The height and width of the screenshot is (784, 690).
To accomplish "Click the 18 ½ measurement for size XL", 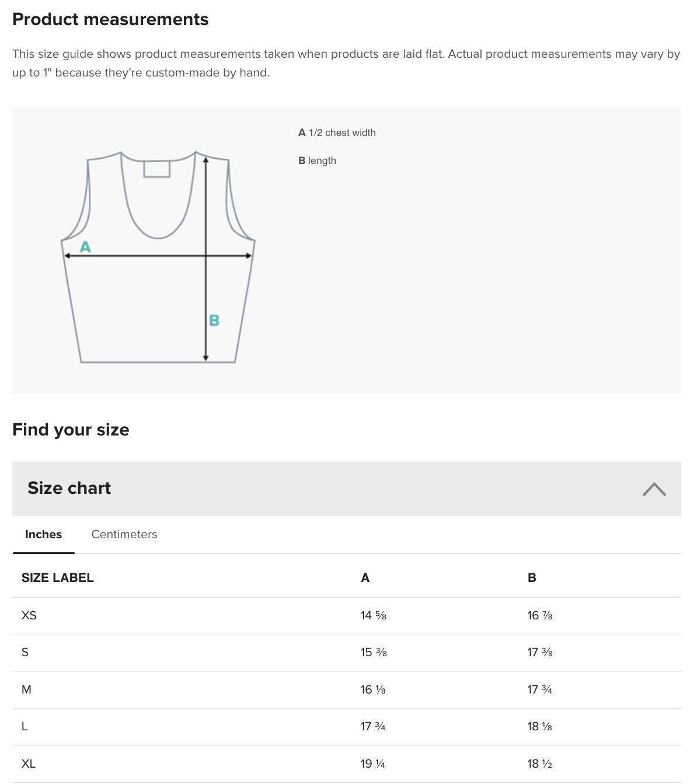I will [540, 763].
